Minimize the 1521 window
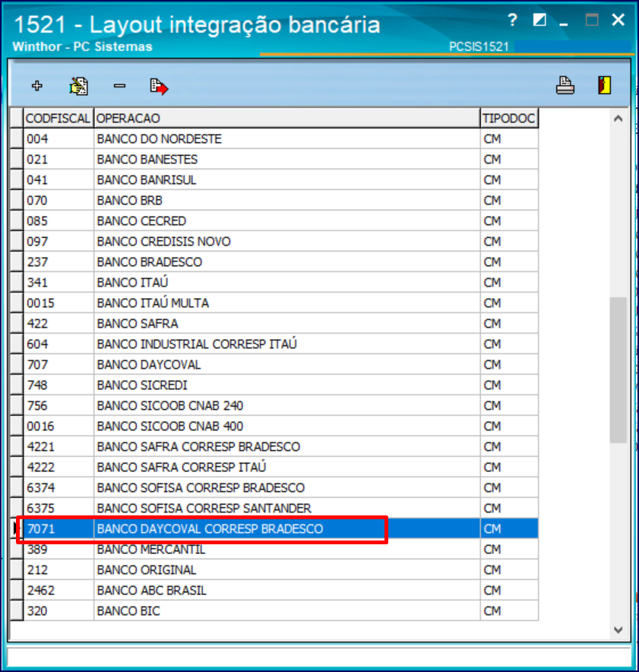 coord(564,24)
